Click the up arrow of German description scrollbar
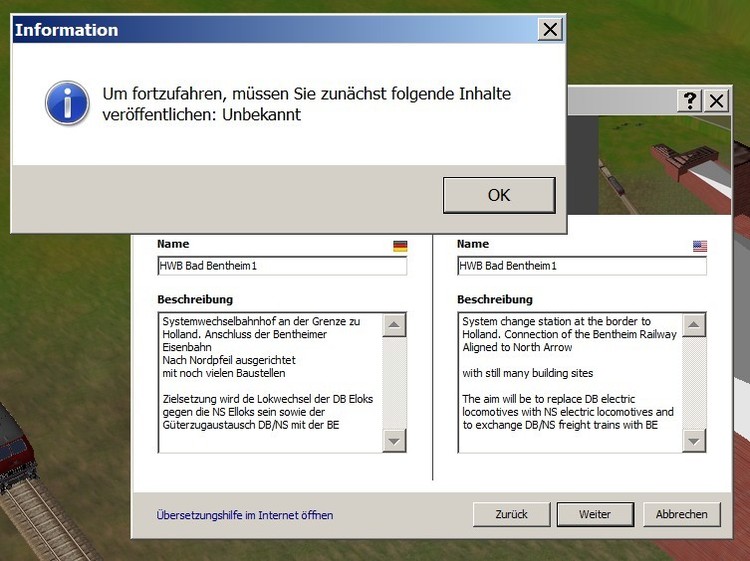Viewport: 750px width, 561px height. 394,325
